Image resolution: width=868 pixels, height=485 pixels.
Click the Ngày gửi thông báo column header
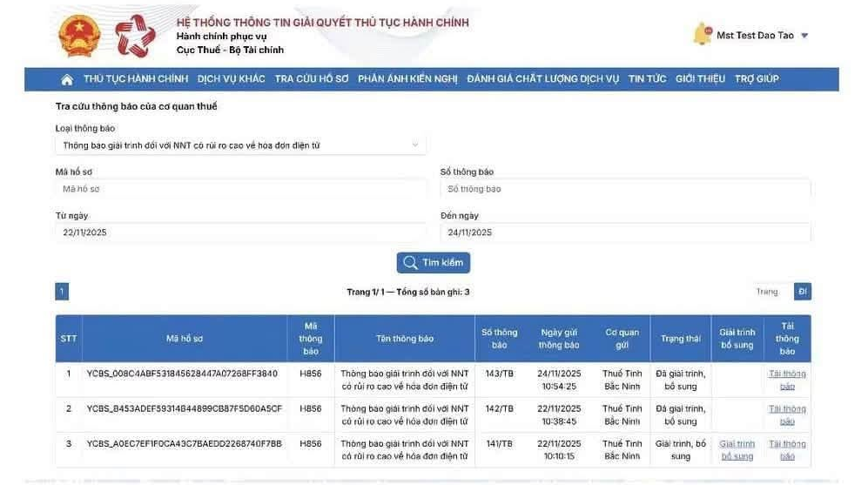click(559, 339)
